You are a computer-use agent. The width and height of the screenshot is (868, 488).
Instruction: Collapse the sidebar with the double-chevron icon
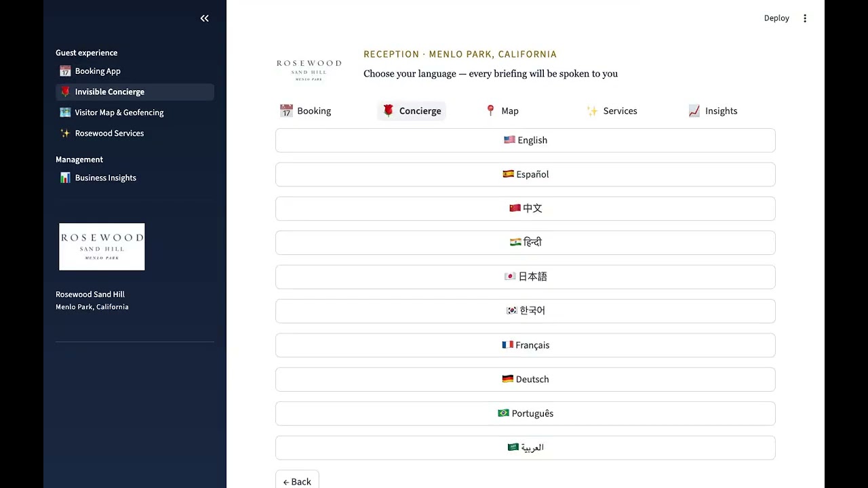tap(204, 18)
